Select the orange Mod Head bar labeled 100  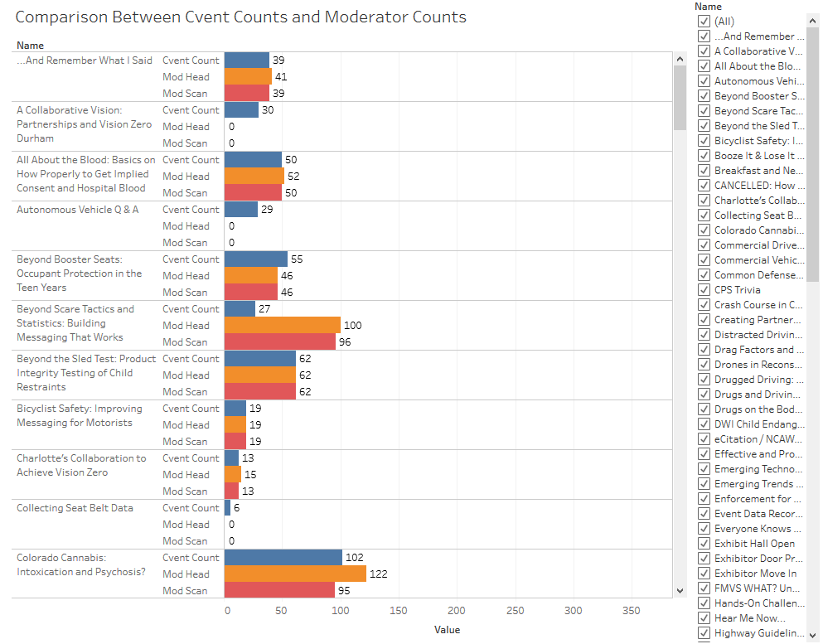pyautogui.click(x=282, y=325)
